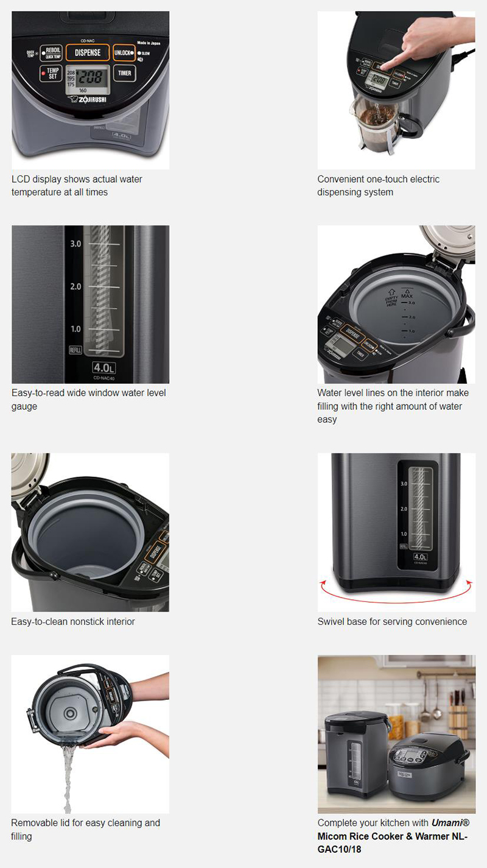Click the "Easy-to-clean nonstick interior" caption
Viewport: 487px width, 868px height.
73,621
